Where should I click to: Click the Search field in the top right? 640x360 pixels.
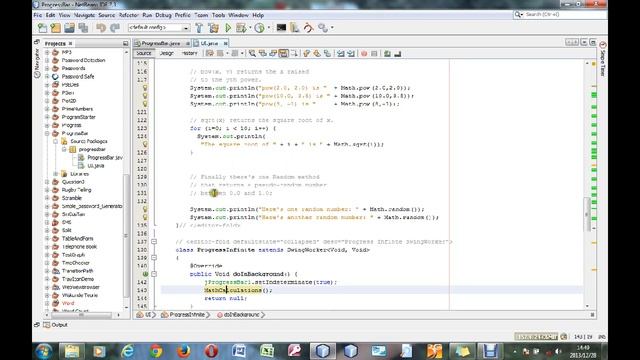[560, 14]
